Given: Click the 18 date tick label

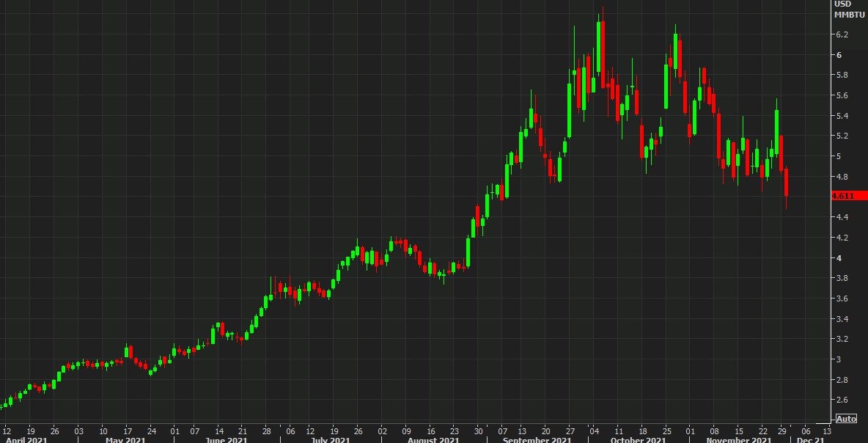Looking at the screenshot, I should coord(643,431).
